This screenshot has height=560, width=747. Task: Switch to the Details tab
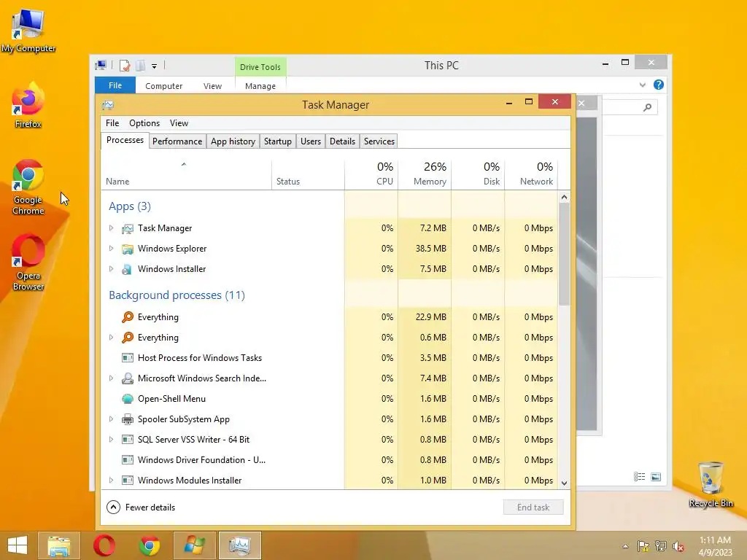pos(343,141)
